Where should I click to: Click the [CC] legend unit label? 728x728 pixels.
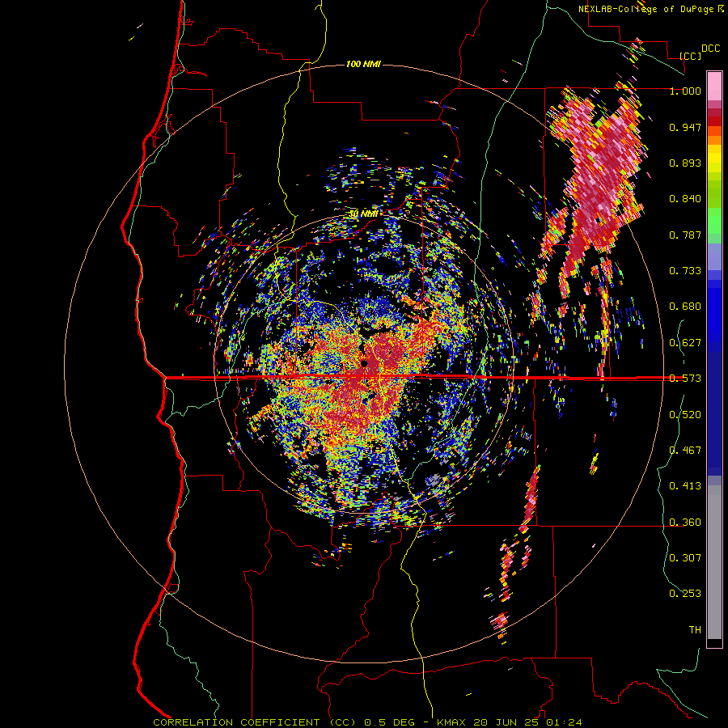pos(690,56)
